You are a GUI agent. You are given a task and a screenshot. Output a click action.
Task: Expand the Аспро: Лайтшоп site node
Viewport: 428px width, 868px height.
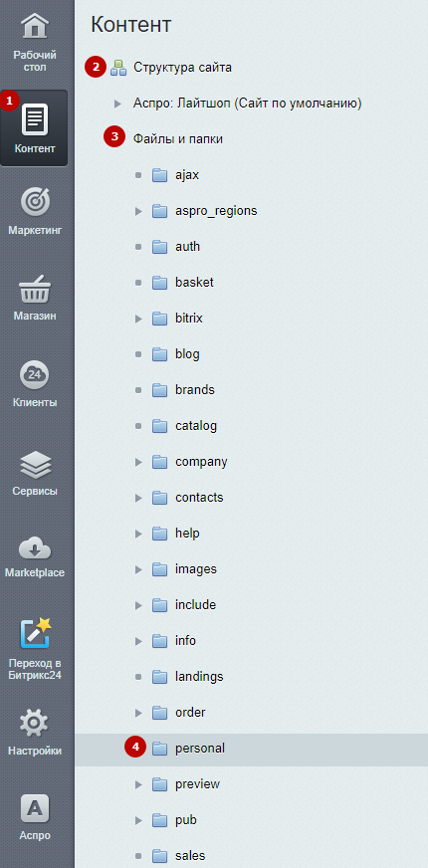[x=116, y=104]
